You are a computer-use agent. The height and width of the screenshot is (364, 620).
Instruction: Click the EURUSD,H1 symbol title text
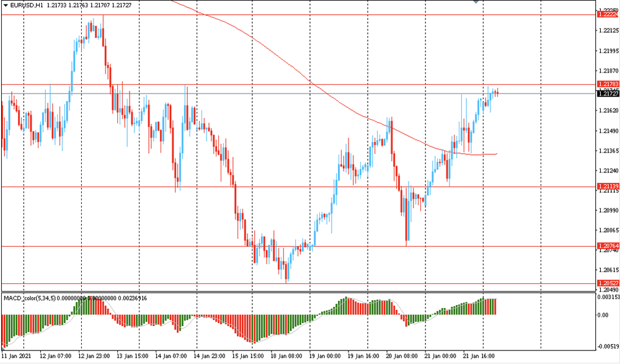(x=27, y=6)
